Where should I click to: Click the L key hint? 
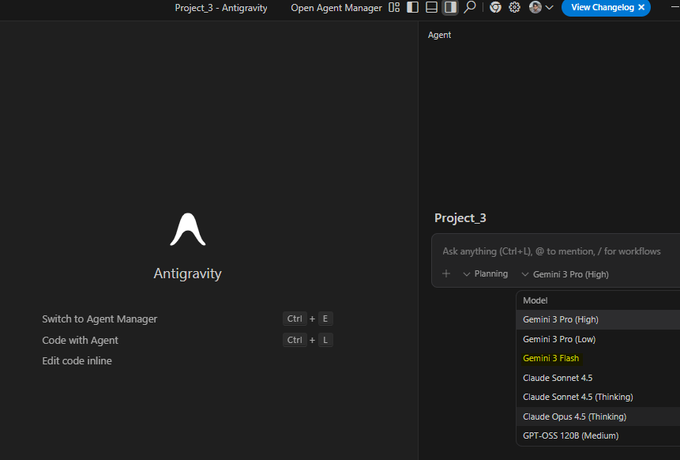tap(325, 340)
